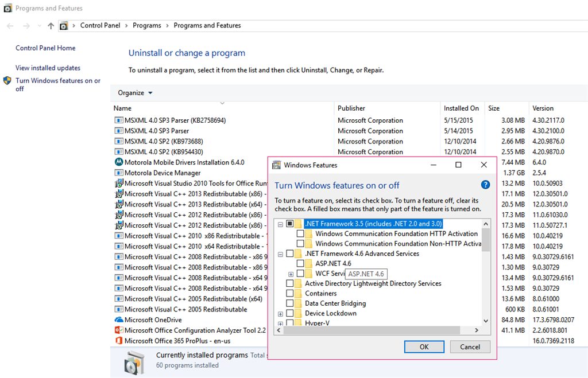588x378 pixels.
Task: Click the help question mark icon
Action: click(485, 184)
